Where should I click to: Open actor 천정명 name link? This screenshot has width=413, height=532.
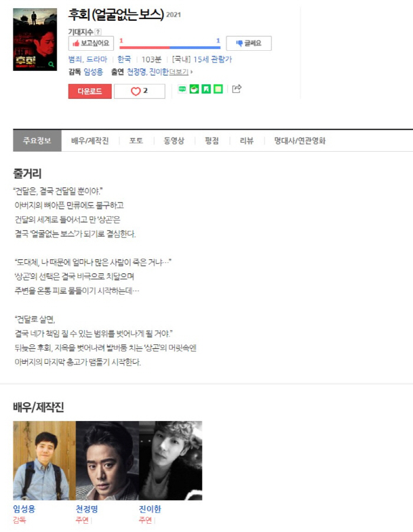pos(87,508)
